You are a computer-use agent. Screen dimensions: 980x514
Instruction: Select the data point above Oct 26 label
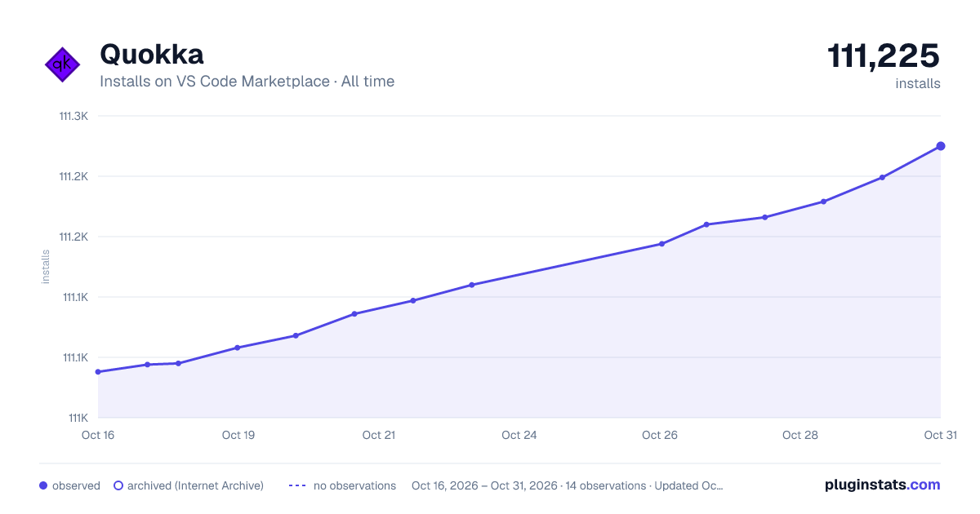tap(661, 244)
